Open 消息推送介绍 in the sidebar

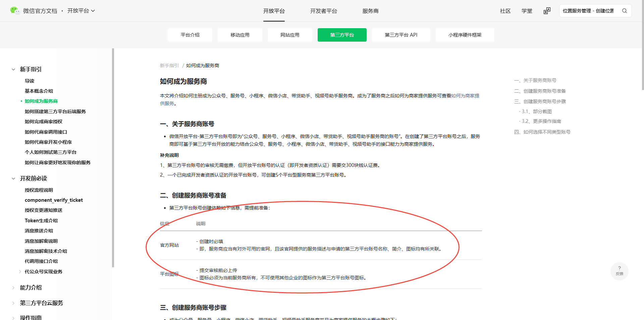[x=39, y=231]
